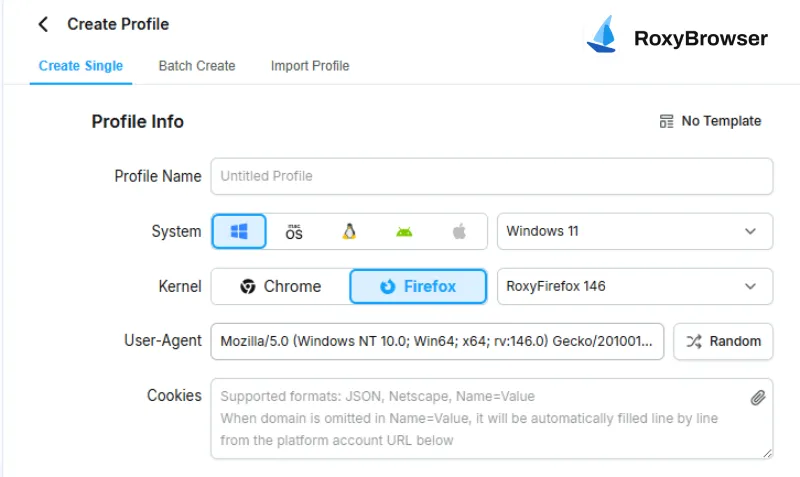
Task: Go back using the left arrow
Action: 43,24
